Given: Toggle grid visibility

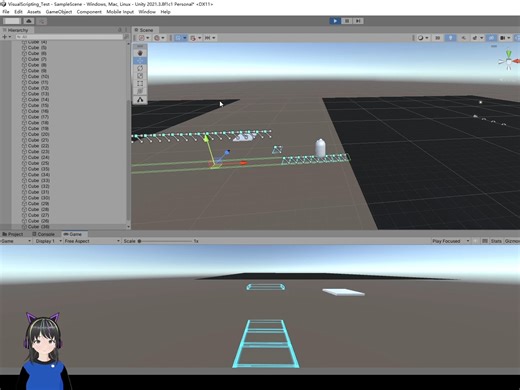Looking at the screenshot, I should coord(178,38).
